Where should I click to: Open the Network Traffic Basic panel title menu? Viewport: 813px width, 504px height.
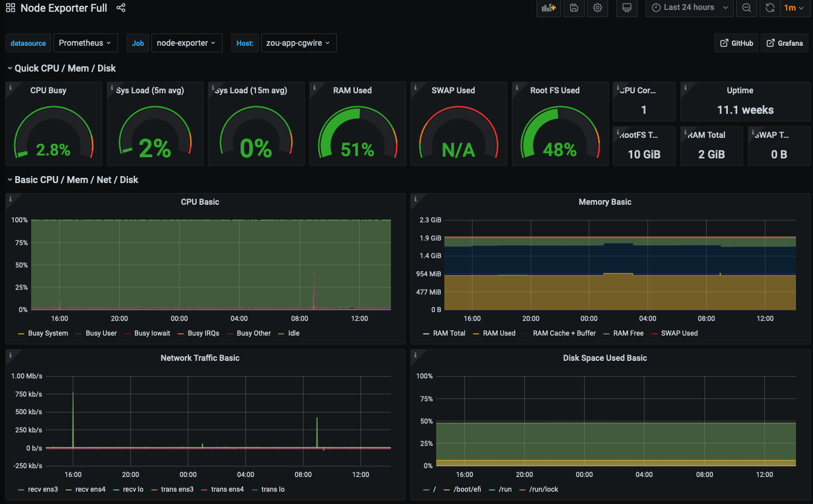[x=200, y=358]
